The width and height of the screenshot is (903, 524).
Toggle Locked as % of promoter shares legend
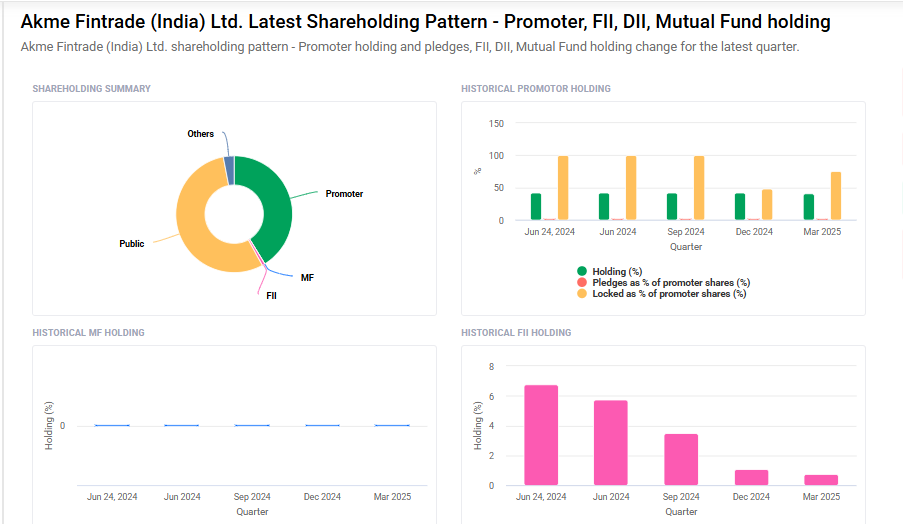click(x=662, y=293)
